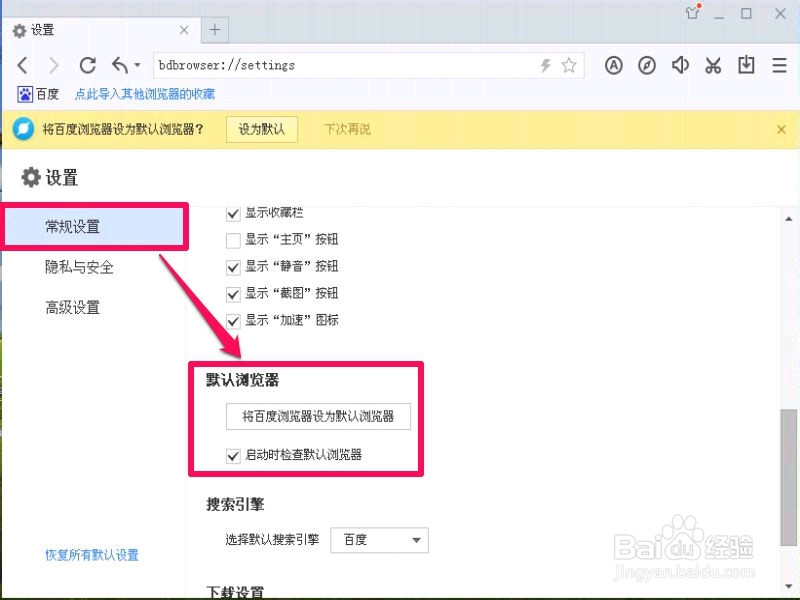Click the compass icon in the toolbar

click(x=647, y=65)
